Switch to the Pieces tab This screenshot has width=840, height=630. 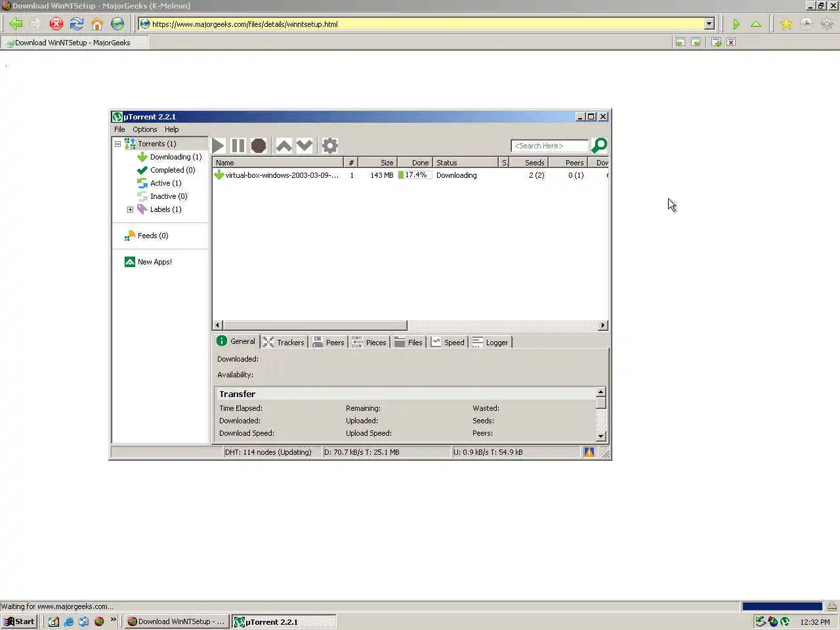[x=369, y=342]
